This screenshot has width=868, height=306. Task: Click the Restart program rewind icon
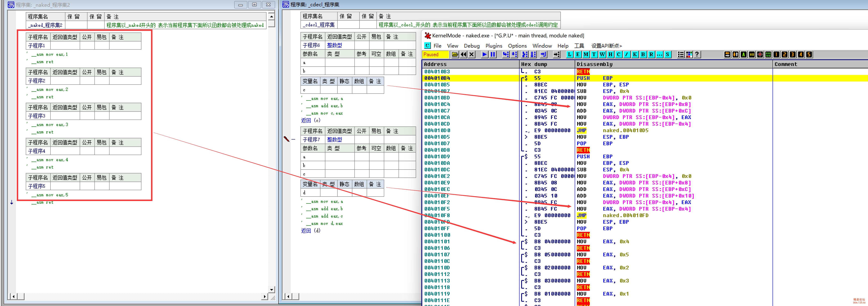point(463,55)
